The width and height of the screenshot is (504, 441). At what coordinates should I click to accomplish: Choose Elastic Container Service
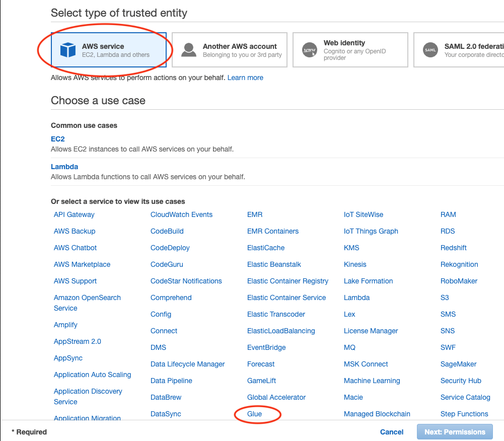(x=286, y=298)
